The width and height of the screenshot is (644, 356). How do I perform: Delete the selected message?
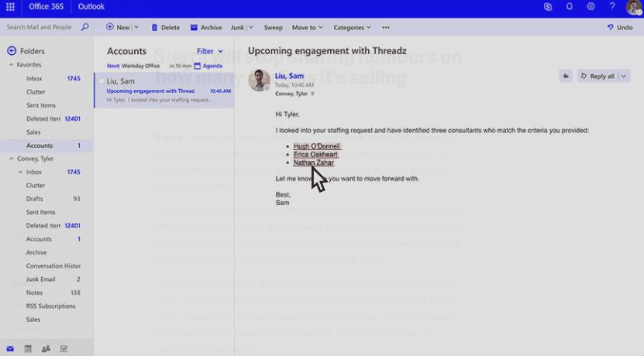point(166,28)
